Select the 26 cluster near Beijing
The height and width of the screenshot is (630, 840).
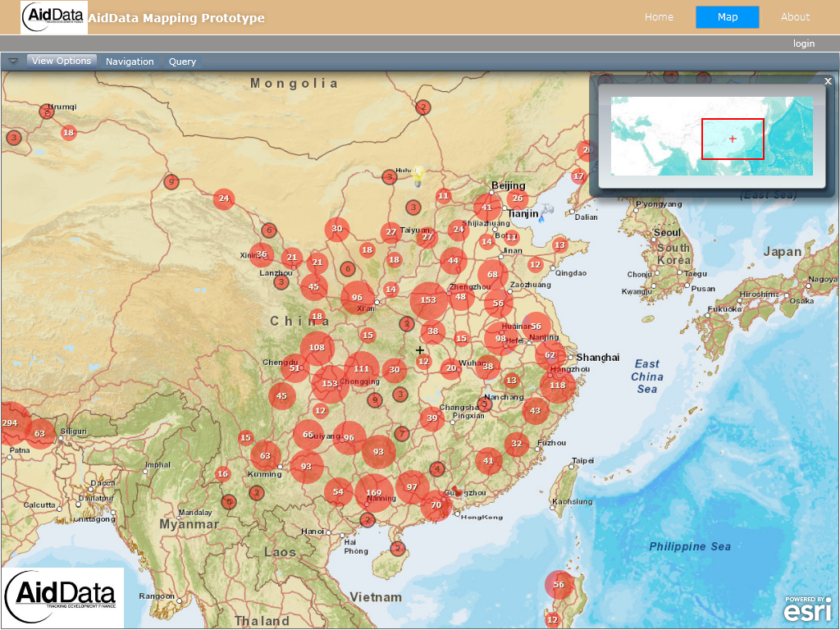click(518, 199)
